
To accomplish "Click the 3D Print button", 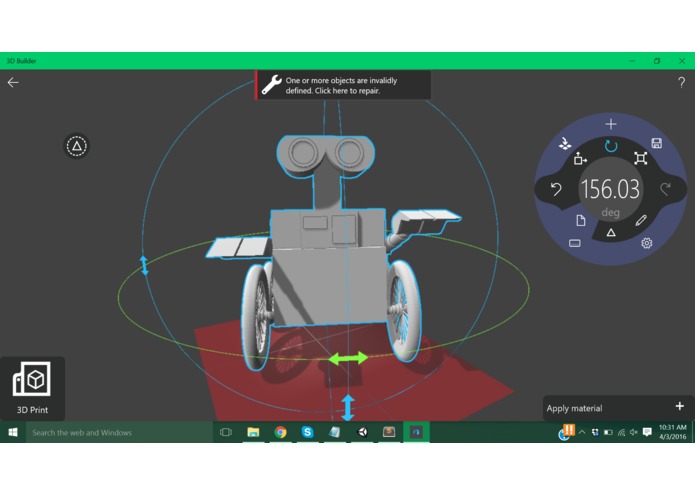I will [x=32, y=388].
